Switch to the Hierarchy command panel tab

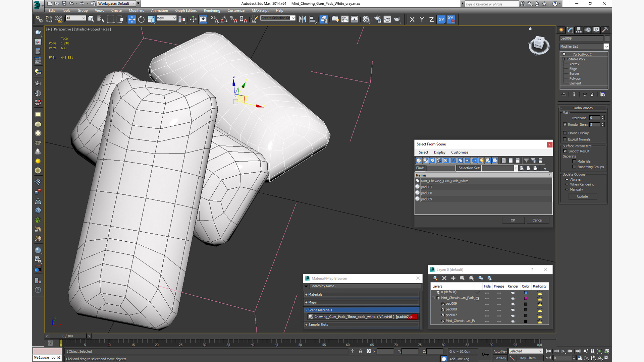point(579,30)
